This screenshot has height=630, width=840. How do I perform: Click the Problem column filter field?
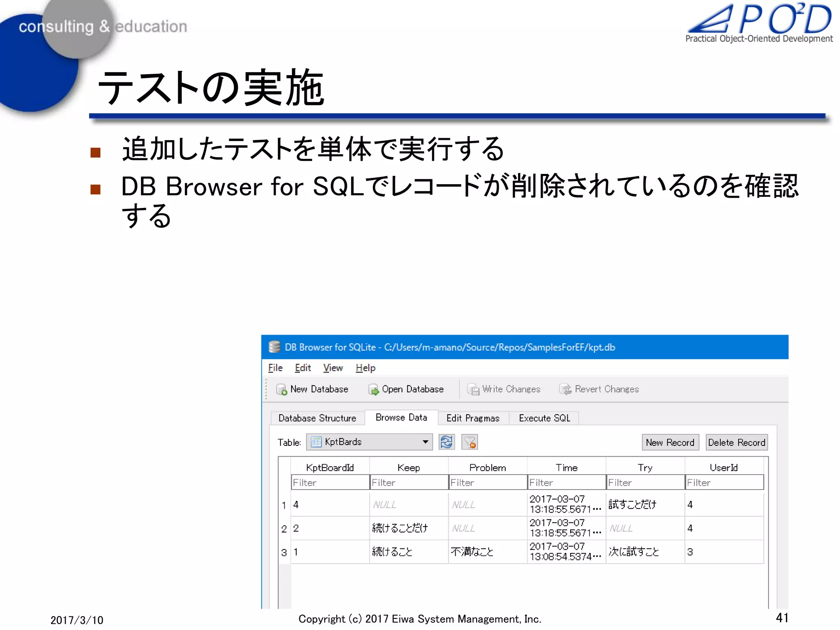coord(488,482)
